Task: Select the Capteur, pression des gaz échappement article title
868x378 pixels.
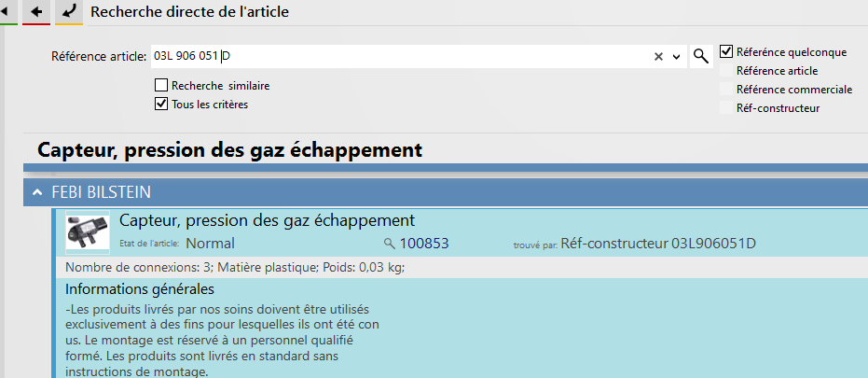Action: [x=267, y=220]
